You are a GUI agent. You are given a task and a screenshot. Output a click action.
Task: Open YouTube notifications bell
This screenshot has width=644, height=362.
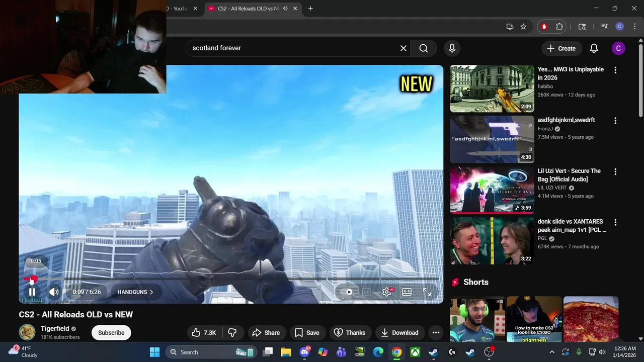pyautogui.click(x=594, y=48)
